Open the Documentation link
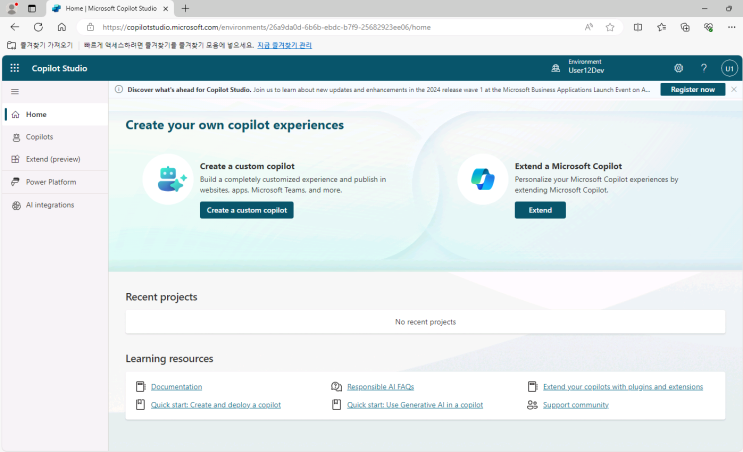 coord(176,387)
